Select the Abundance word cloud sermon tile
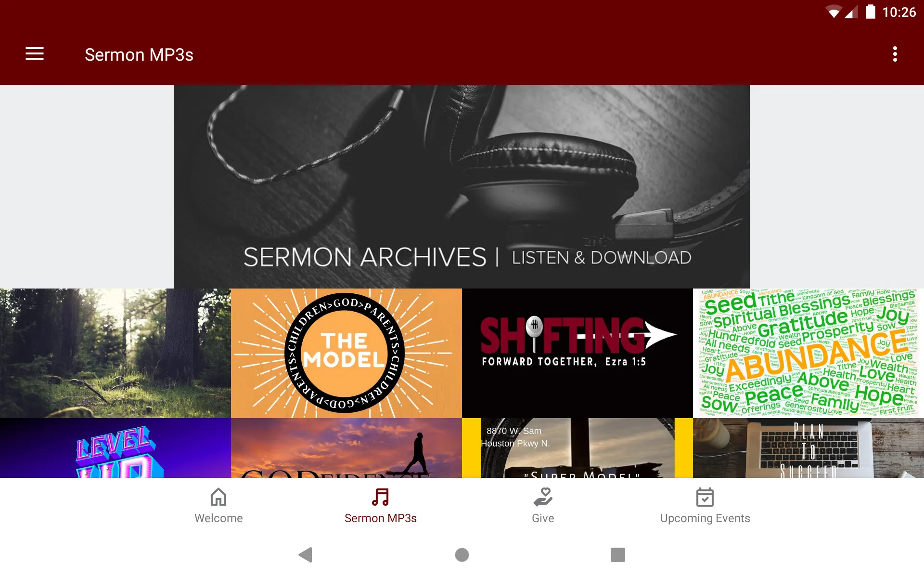Viewport: 924px width, 578px height. (x=808, y=353)
